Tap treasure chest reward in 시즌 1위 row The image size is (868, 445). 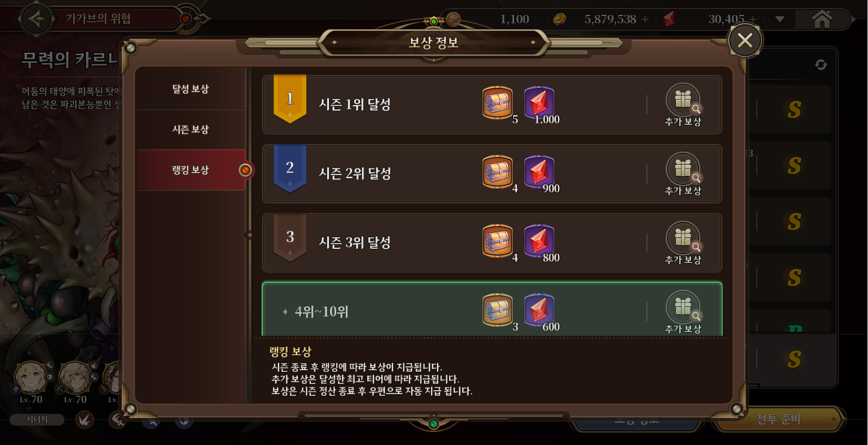497,102
